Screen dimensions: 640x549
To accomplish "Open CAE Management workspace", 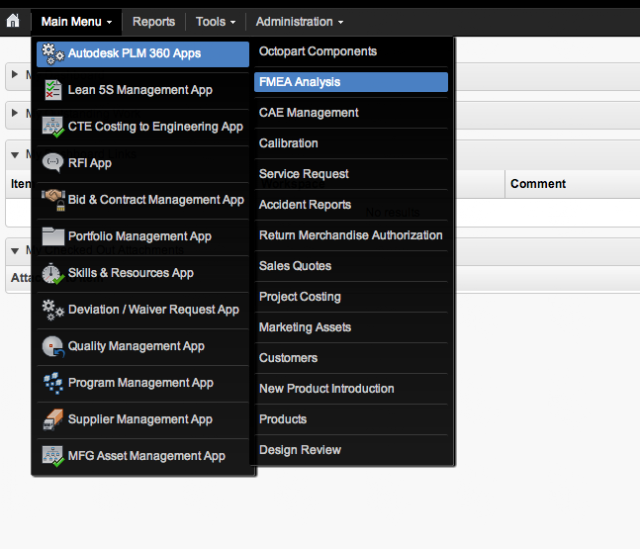I will [351, 113].
